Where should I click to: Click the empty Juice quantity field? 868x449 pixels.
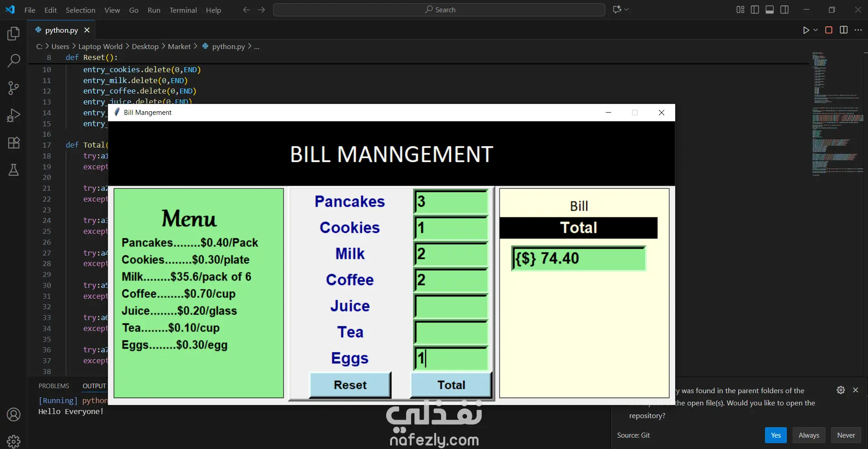pyautogui.click(x=451, y=306)
